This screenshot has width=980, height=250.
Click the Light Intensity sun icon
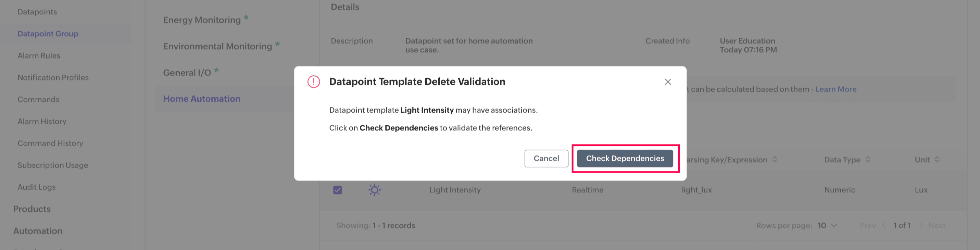pyautogui.click(x=374, y=190)
